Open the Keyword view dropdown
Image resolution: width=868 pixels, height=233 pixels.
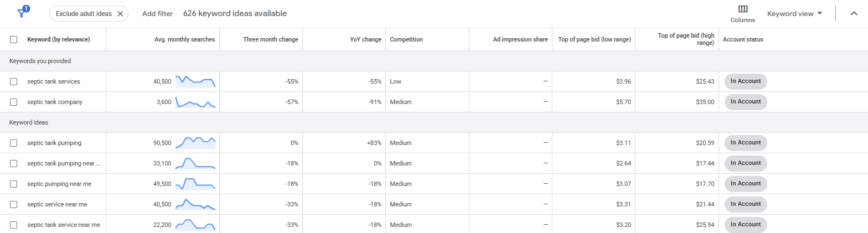pyautogui.click(x=794, y=14)
